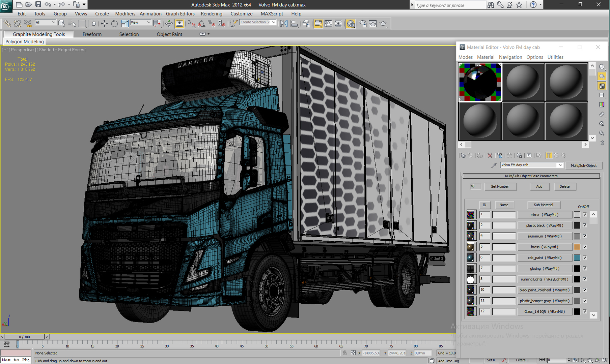This screenshot has height=364, width=610.
Task: Toggle Backlight in Material Editor
Action: pyautogui.click(x=602, y=77)
